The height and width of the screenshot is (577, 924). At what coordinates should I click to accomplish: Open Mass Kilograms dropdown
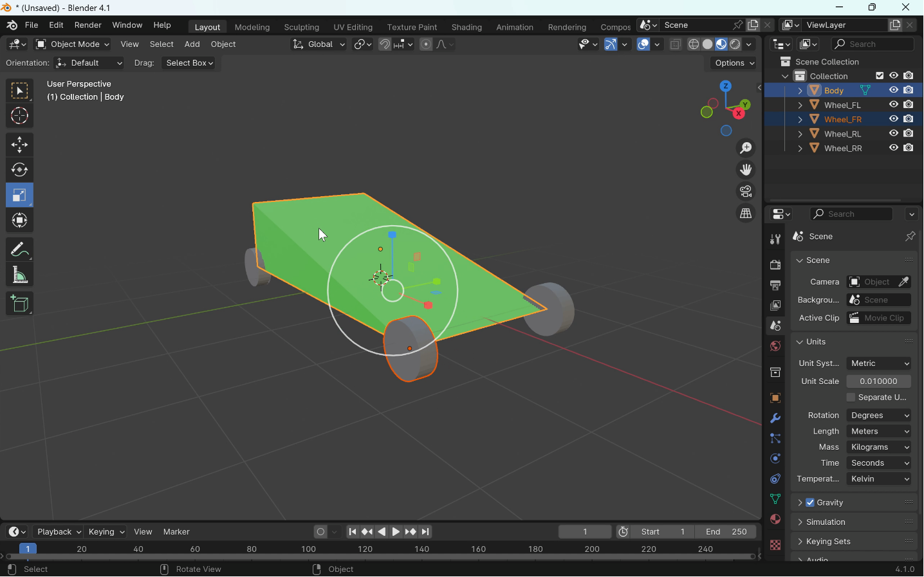coord(880,448)
